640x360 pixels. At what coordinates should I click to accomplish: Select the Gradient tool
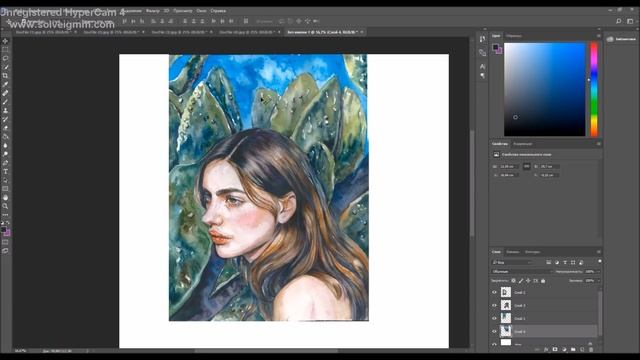5,137
